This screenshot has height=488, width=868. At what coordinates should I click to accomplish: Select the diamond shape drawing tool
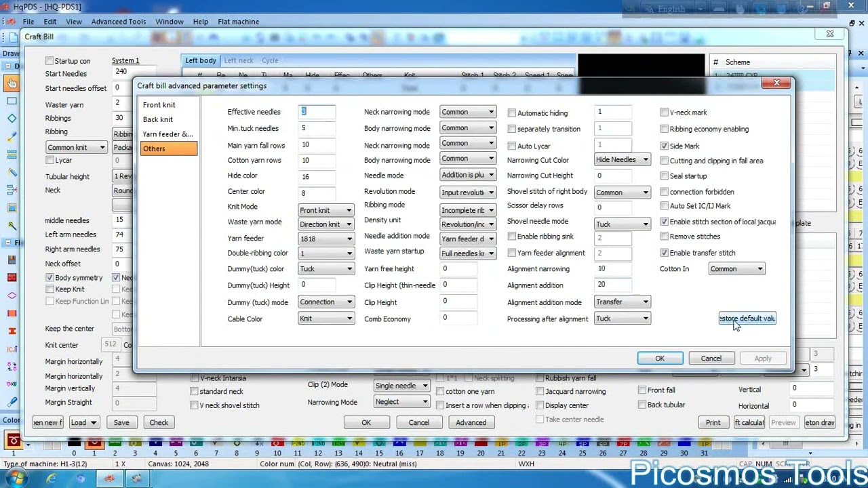click(12, 119)
